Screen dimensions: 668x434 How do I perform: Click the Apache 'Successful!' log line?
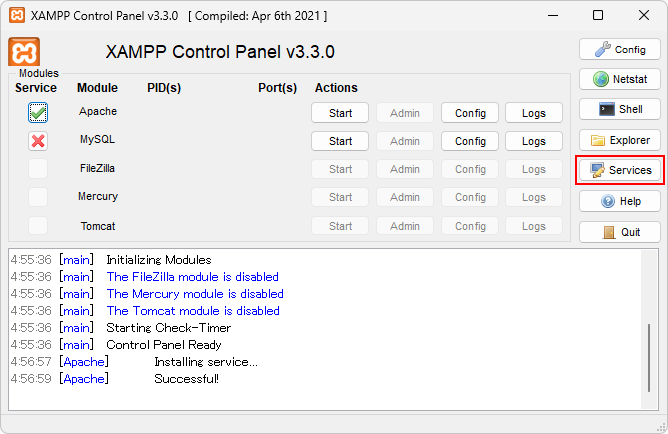186,379
